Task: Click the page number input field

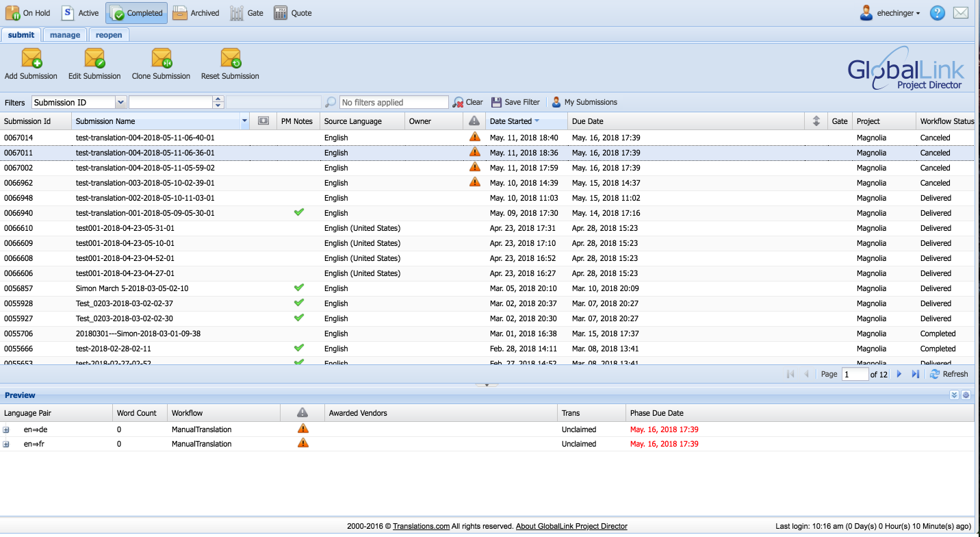Action: click(855, 374)
